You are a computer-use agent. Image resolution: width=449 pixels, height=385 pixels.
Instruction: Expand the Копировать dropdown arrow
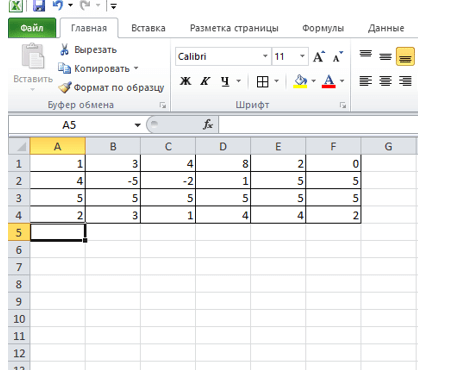(x=136, y=68)
